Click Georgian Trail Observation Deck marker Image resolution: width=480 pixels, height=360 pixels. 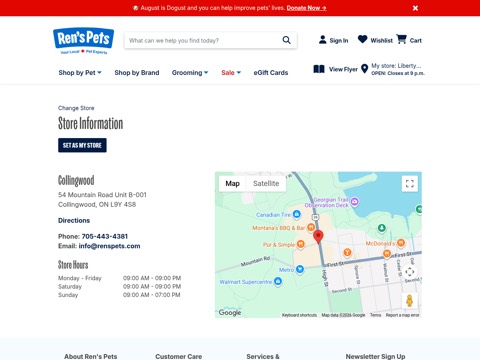click(355, 201)
